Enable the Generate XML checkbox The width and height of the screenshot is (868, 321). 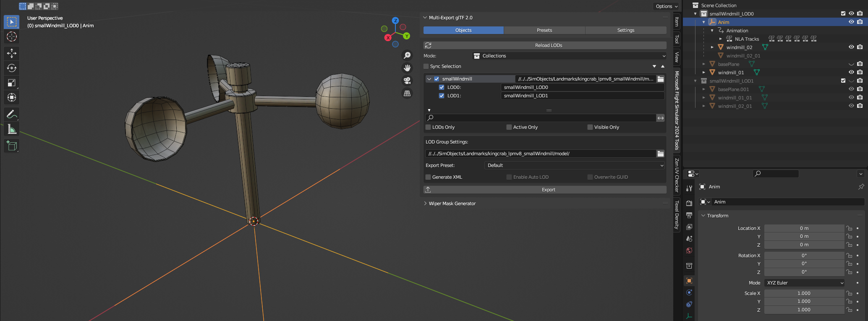pos(428,177)
